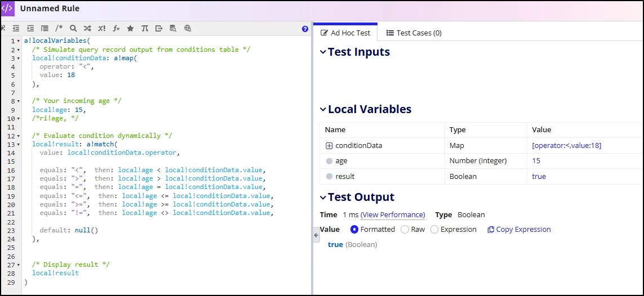Select the Raw value radio button
The height and width of the screenshot is (296, 644).
(405, 229)
